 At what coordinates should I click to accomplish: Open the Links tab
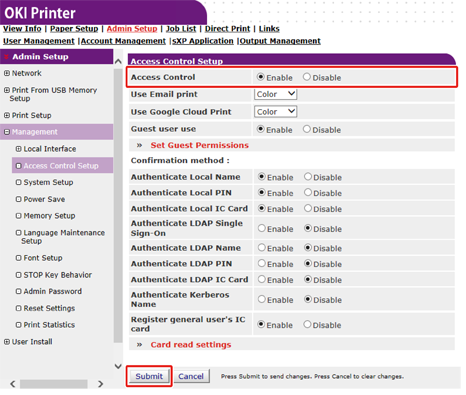(269, 29)
